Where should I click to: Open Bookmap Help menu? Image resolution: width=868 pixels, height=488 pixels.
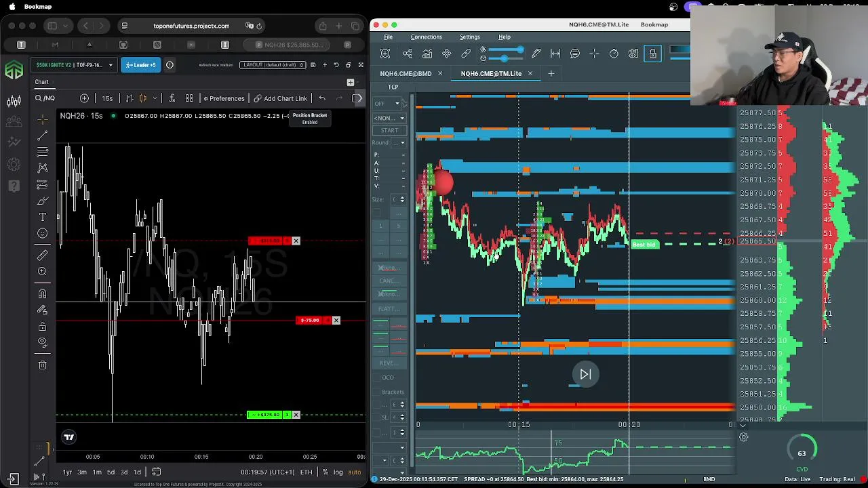point(505,37)
